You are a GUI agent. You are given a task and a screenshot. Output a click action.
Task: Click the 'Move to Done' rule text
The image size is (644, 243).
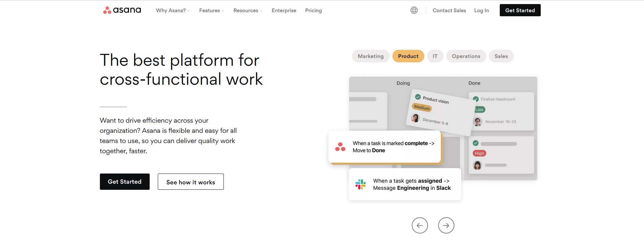pyautogui.click(x=369, y=150)
